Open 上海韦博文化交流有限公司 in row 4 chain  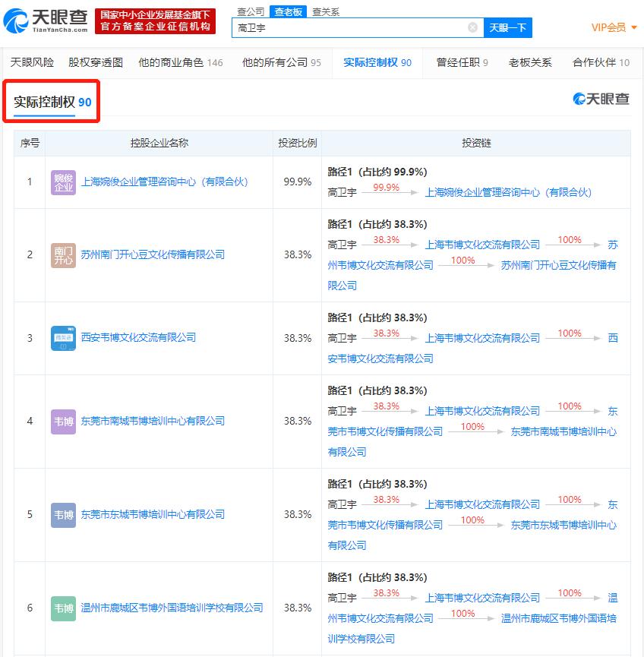coord(482,412)
